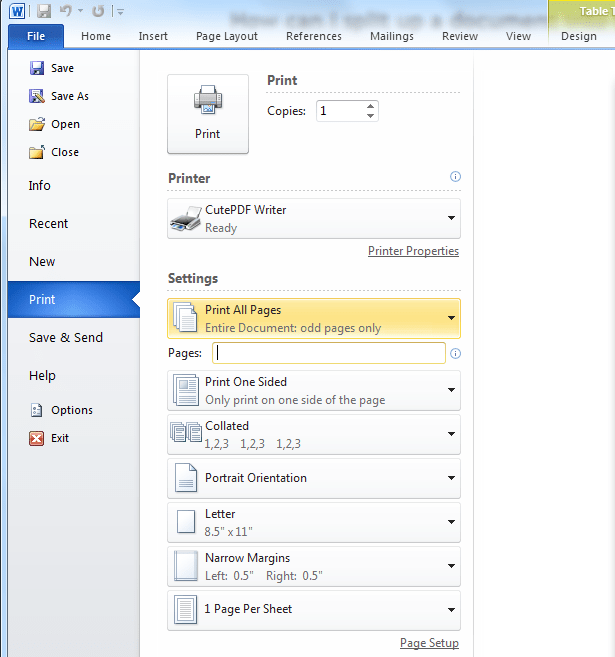Switch to the References tab
The width and height of the screenshot is (615, 657).
[314, 36]
